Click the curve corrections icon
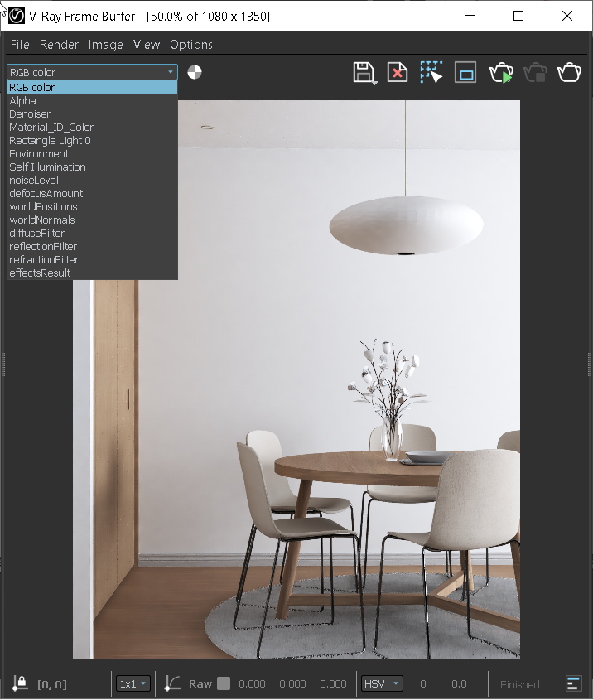The height and width of the screenshot is (700, 593). pos(172,683)
